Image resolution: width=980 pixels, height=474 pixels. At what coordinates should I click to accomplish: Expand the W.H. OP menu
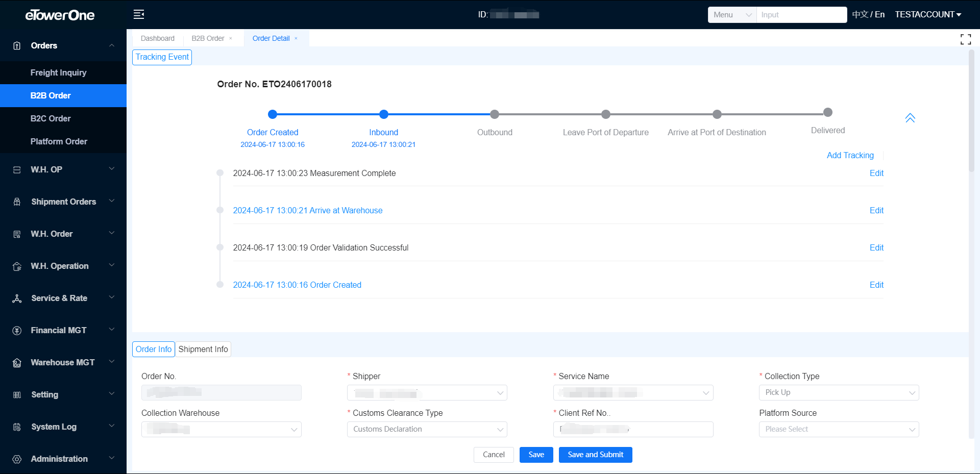coord(111,169)
